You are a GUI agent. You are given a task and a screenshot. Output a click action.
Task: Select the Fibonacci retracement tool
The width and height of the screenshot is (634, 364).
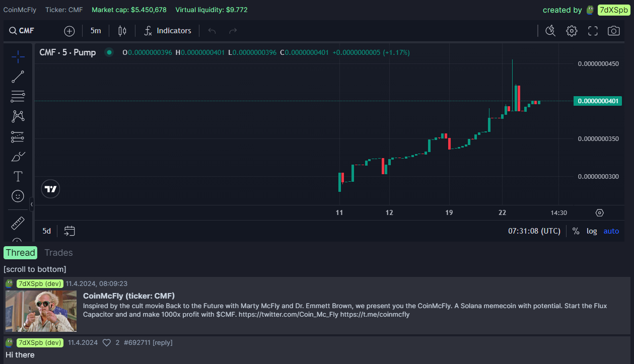coord(18,96)
